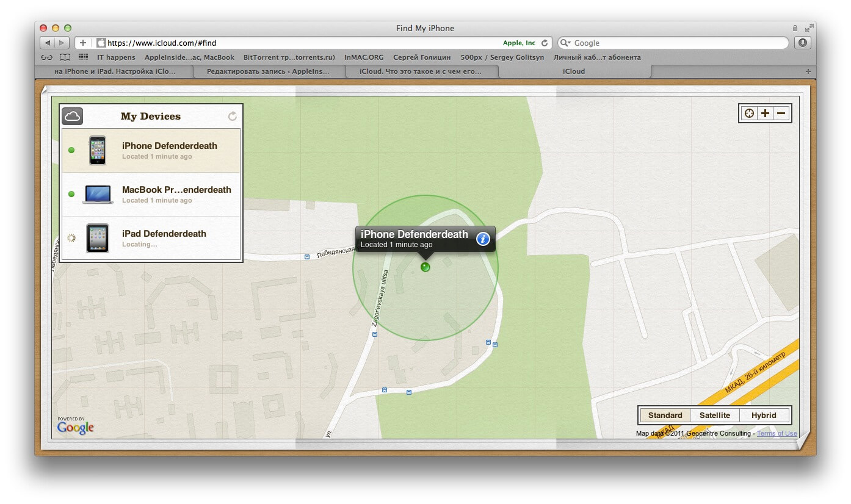Viewport: 851px width, 504px height.
Task: Select the iCloud tab
Action: pyautogui.click(x=574, y=71)
